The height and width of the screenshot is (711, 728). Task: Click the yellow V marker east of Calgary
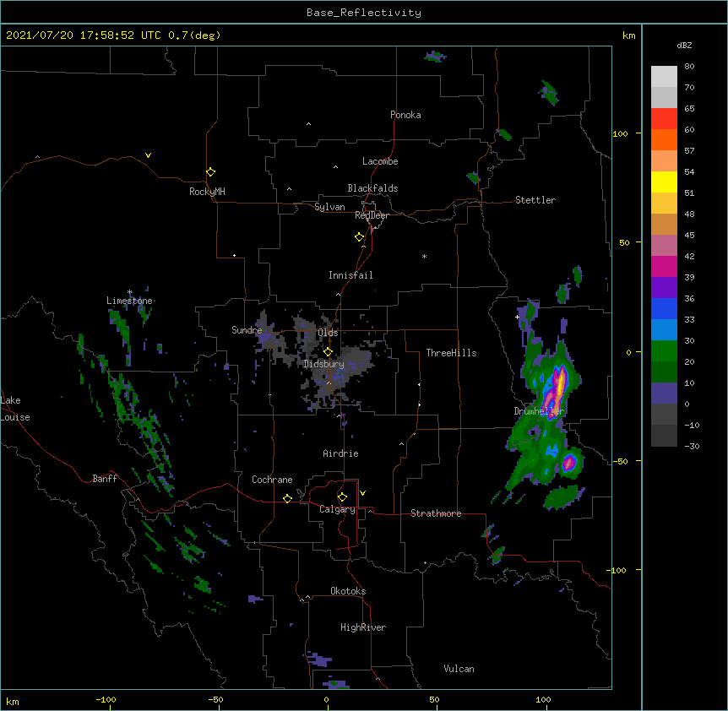(362, 493)
